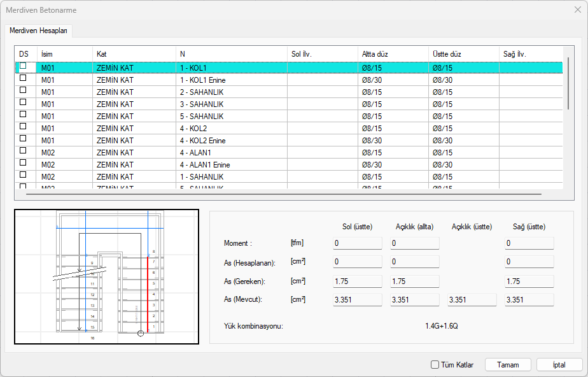
Task: Sort by the İsim column header
Action: (x=64, y=53)
